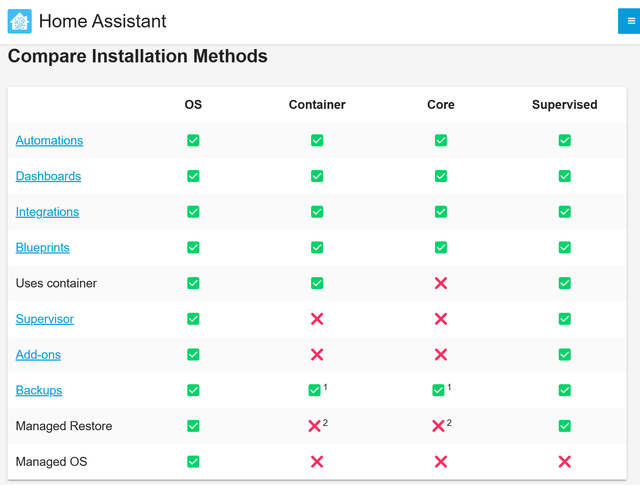Follow the Blueprints link

[x=42, y=248]
